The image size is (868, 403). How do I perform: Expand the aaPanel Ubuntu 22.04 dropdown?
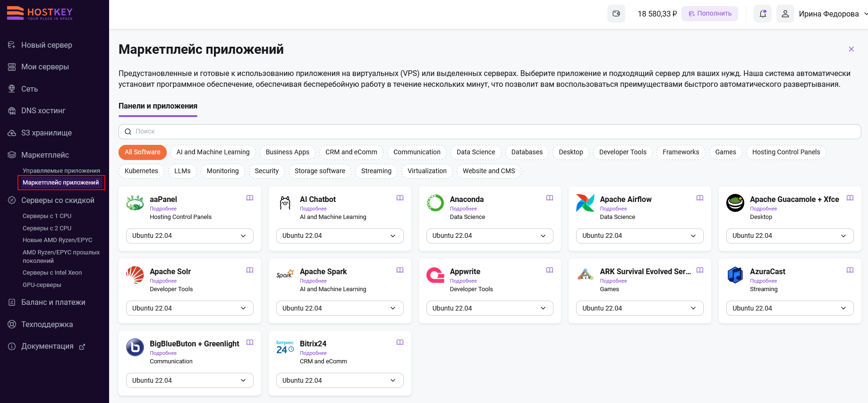tap(190, 236)
